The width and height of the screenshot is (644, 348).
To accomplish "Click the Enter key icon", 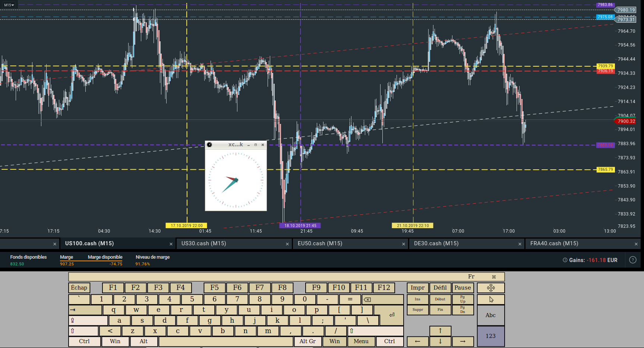I will pyautogui.click(x=392, y=315).
